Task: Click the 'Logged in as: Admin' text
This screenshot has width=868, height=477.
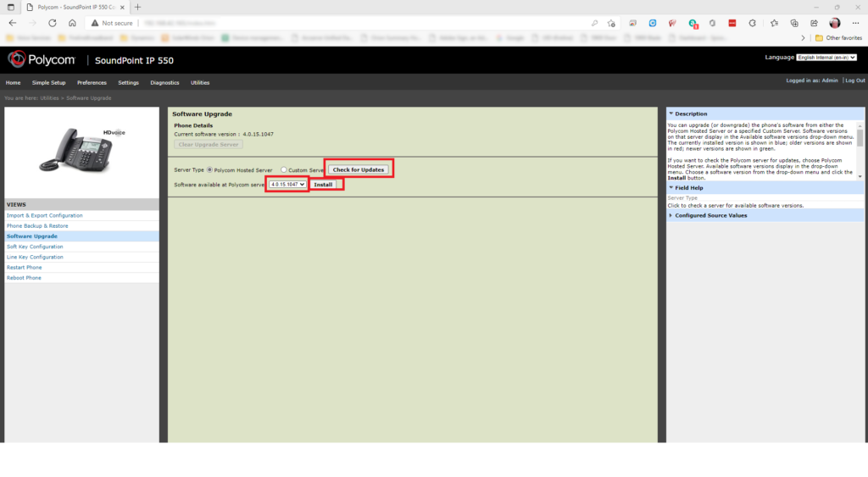Action: [811, 80]
